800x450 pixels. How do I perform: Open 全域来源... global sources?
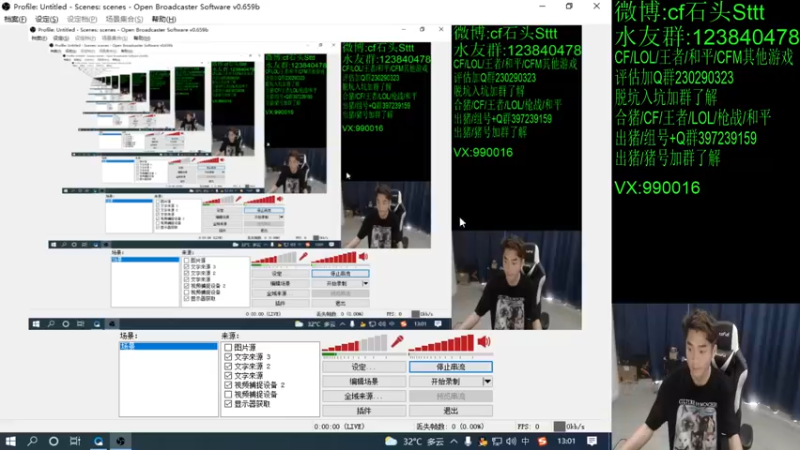pyautogui.click(x=364, y=396)
